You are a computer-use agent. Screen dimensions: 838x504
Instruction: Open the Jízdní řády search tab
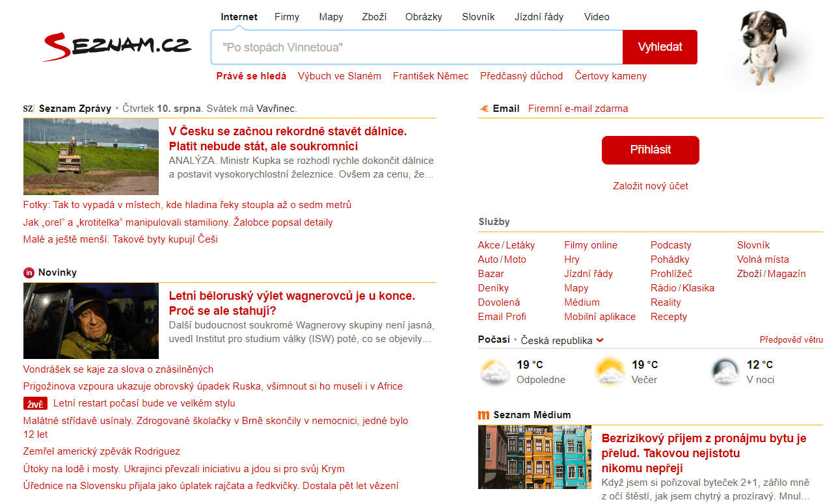[539, 17]
